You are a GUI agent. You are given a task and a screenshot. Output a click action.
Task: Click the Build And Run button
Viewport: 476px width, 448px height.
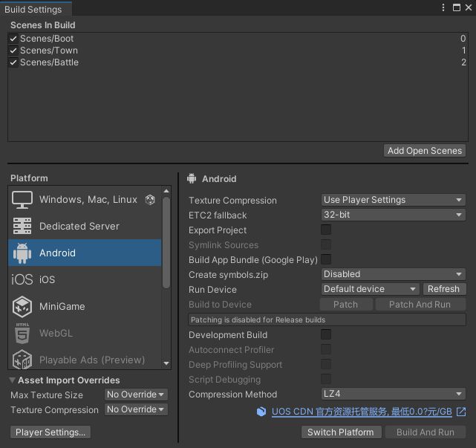tap(425, 432)
